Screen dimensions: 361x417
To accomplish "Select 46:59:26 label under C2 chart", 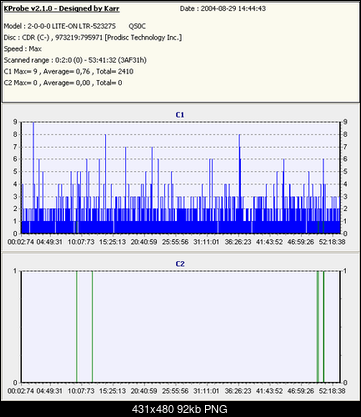I will 301,391.
